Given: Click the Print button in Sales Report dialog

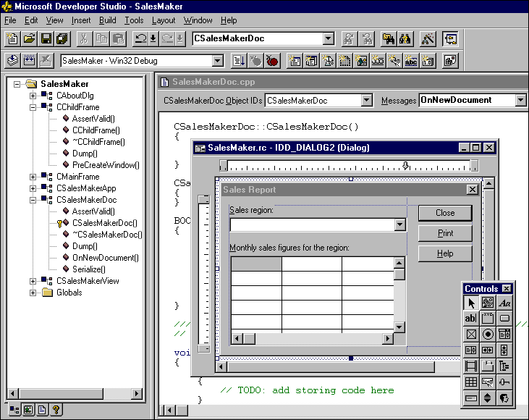Looking at the screenshot, I should (x=445, y=233).
